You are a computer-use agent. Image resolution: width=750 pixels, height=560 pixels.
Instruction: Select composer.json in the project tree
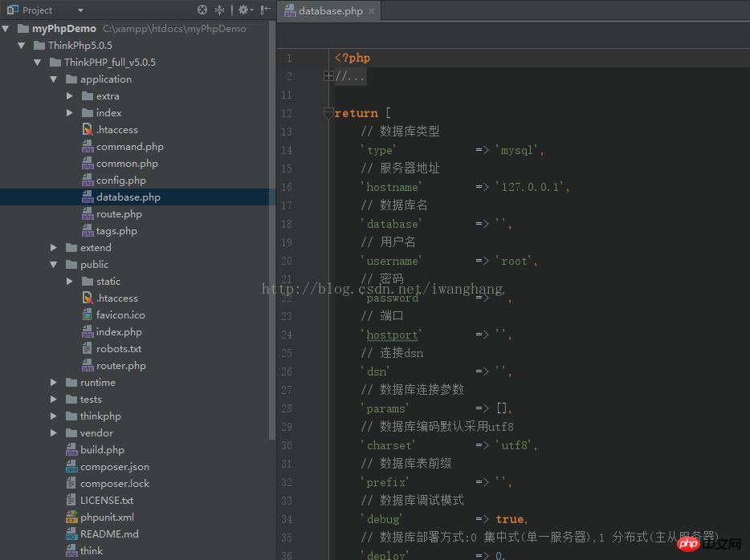[115, 466]
